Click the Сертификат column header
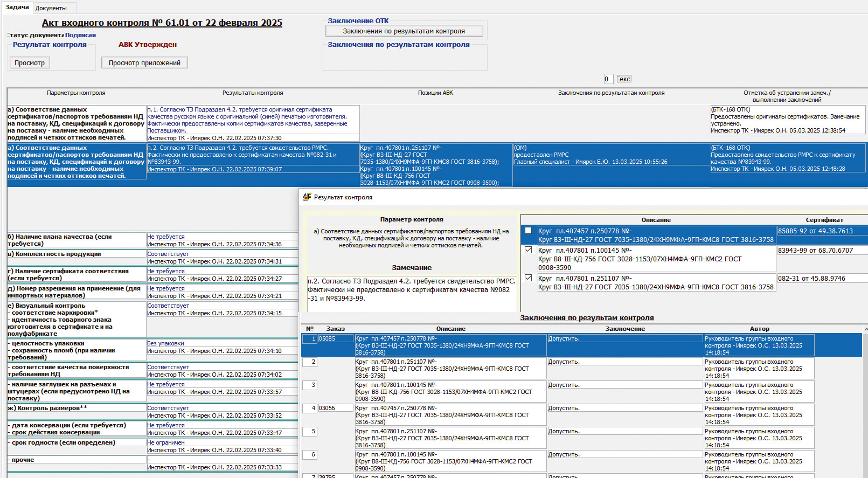 [824, 220]
